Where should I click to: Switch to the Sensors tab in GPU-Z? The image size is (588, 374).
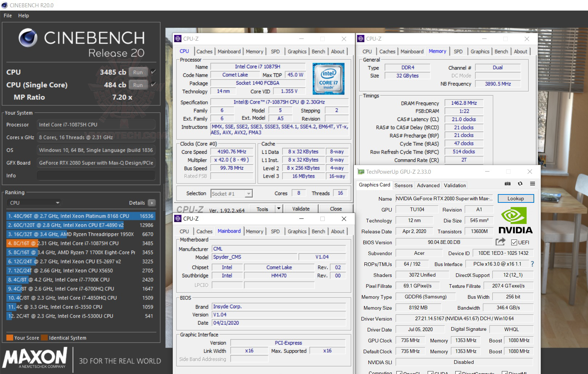pyautogui.click(x=404, y=185)
